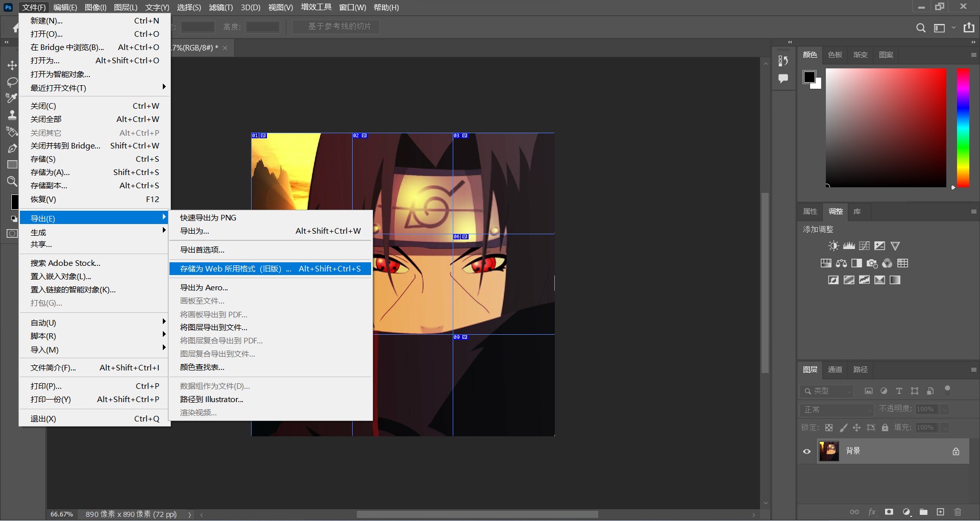
Task: Toggle adjustment layer filter
Action: pyautogui.click(x=884, y=391)
